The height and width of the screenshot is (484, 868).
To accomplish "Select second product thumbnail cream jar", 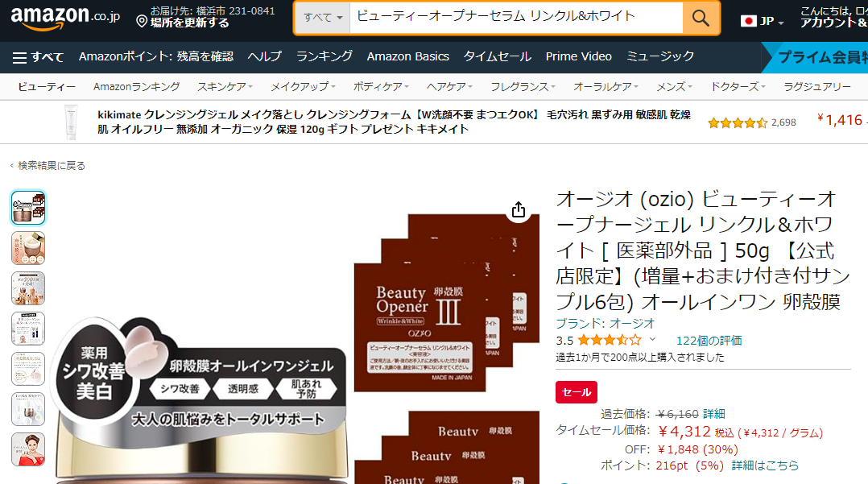I will tap(28, 248).
